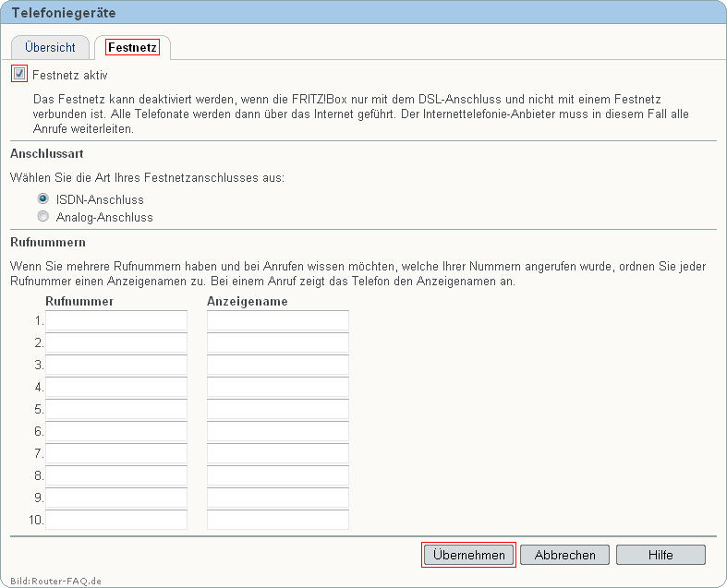Select Anzeigename input in row 7
Viewport: 727px width, 588px height.
pos(278,453)
